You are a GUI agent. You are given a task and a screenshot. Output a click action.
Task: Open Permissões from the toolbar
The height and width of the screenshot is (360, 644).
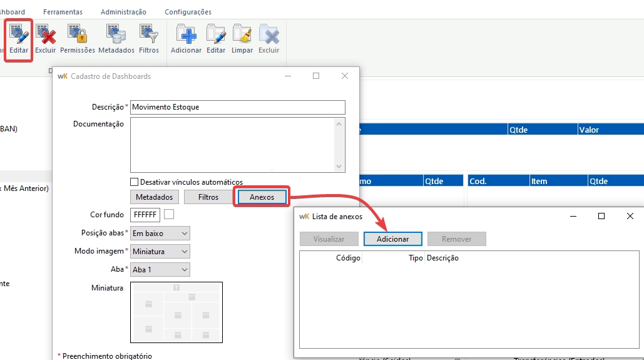tap(78, 39)
